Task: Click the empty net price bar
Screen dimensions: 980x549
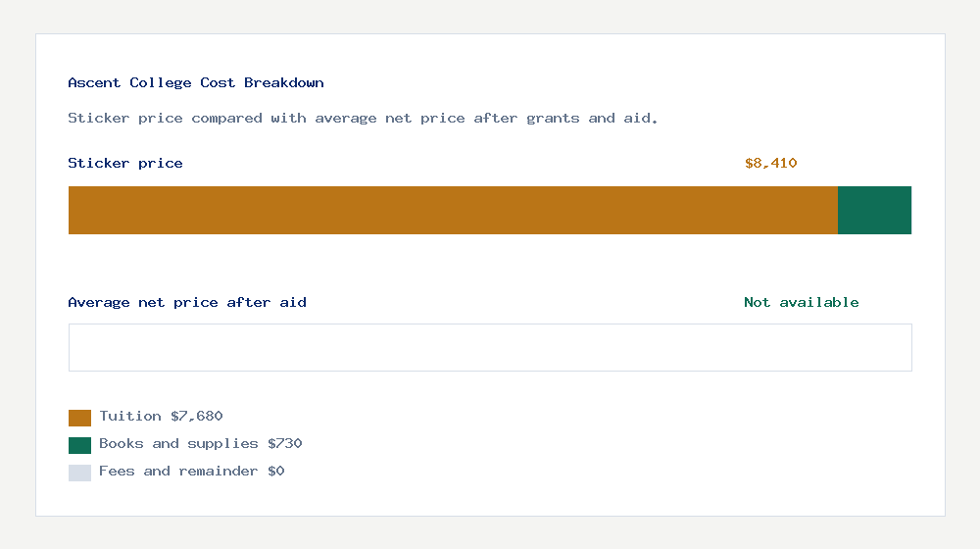Action: click(x=490, y=348)
